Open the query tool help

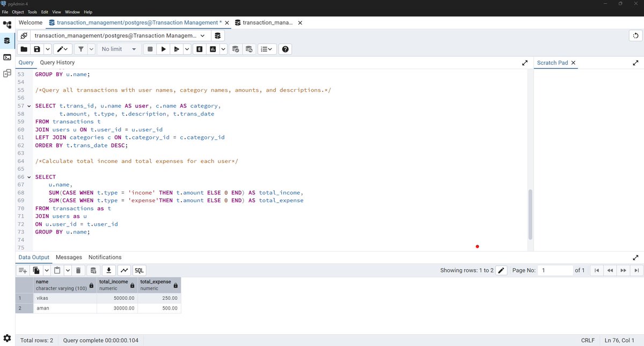point(286,49)
